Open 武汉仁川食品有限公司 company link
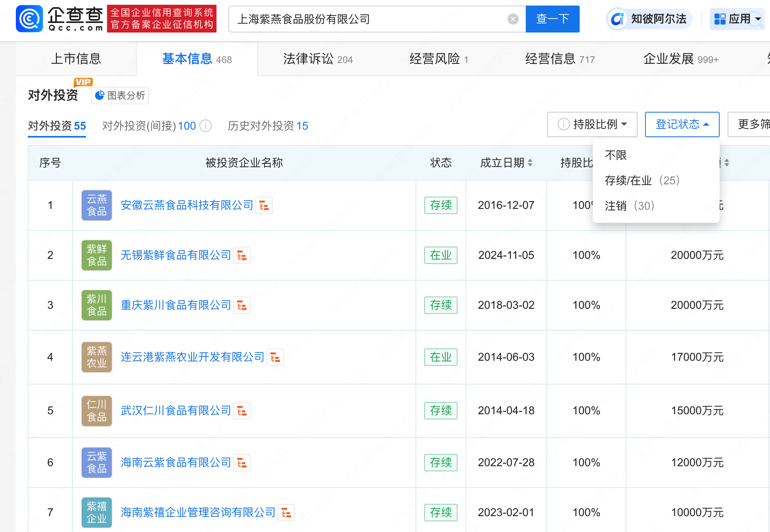Image resolution: width=770 pixels, height=532 pixels. [176, 411]
